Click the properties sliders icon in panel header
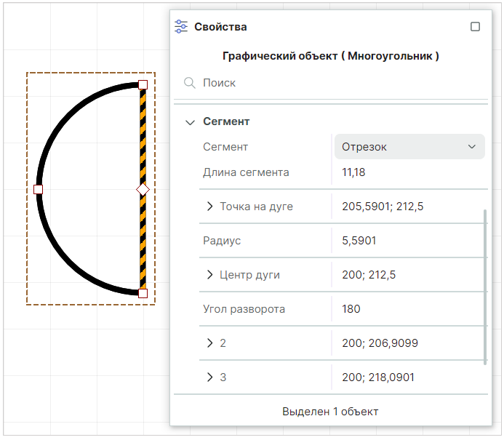The height and width of the screenshot is (440, 504). 181,27
